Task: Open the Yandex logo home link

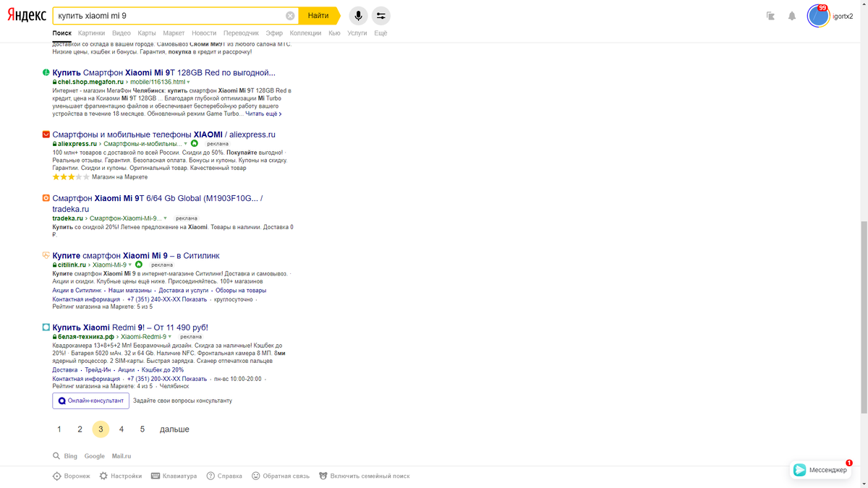Action: [x=26, y=16]
